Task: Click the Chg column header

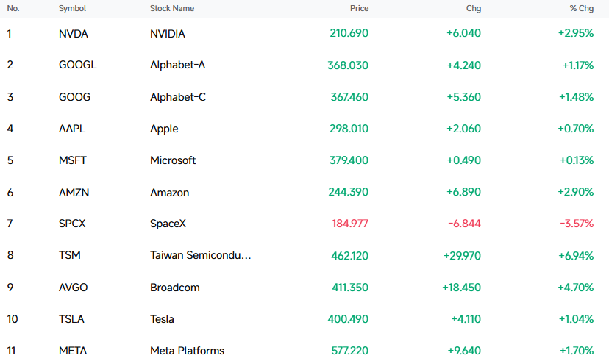Action: 474,8
